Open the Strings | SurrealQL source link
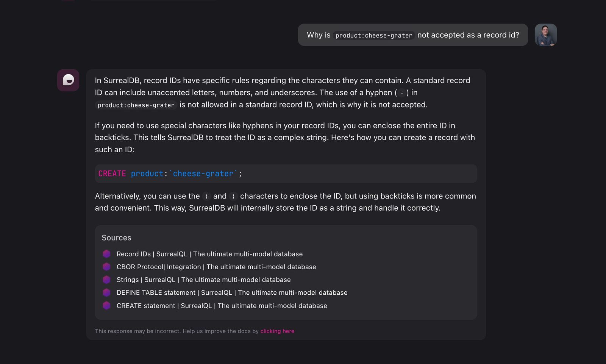Image resolution: width=606 pixels, height=364 pixels. tap(203, 280)
